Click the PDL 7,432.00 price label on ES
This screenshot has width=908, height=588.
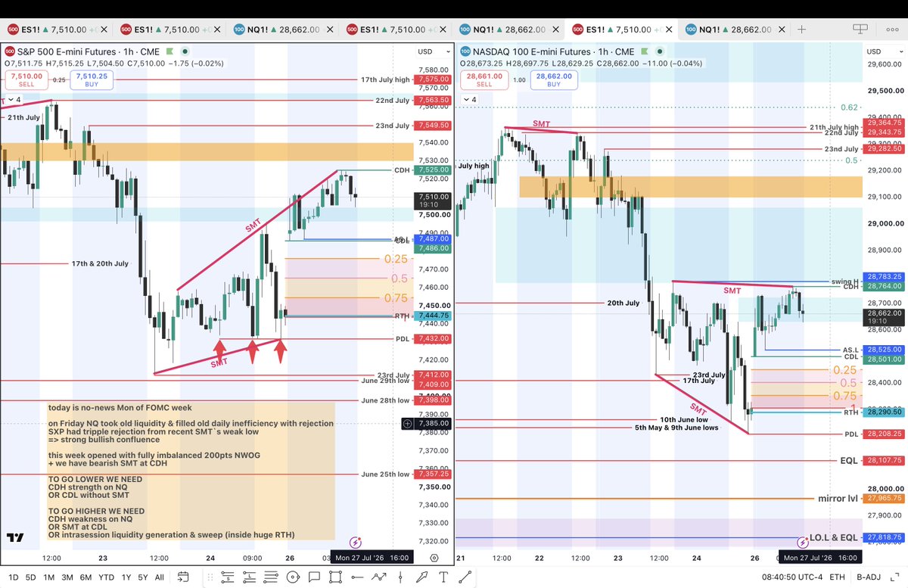coord(434,339)
